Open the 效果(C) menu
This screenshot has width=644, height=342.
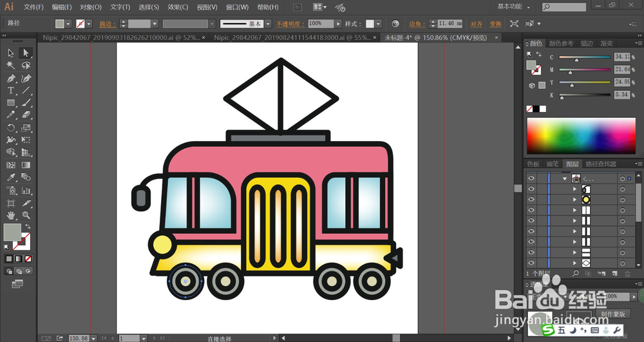pyautogui.click(x=178, y=7)
